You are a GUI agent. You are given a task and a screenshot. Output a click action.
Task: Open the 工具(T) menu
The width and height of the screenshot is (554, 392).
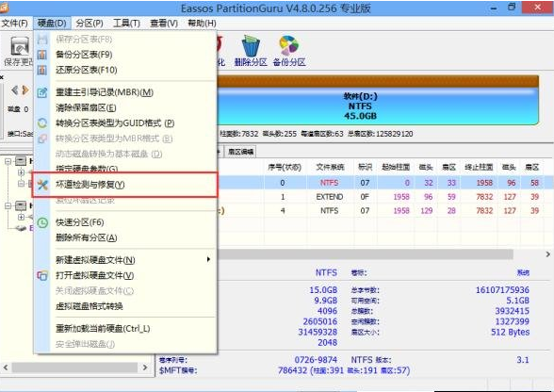click(x=126, y=24)
